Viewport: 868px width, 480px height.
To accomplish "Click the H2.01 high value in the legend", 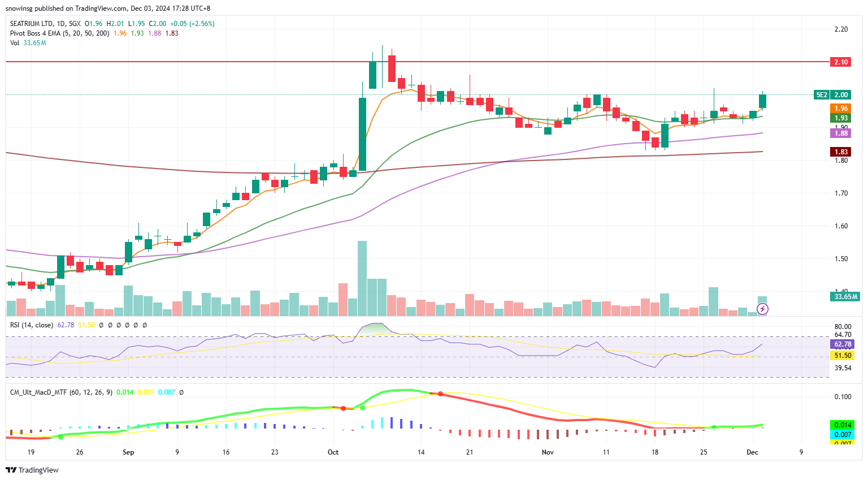I will (x=115, y=24).
